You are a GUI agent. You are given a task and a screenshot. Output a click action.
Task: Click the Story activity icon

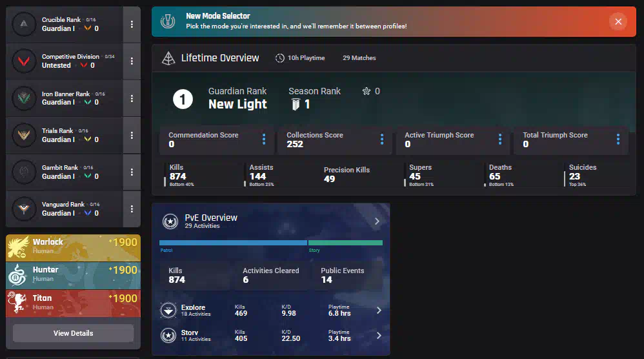(x=168, y=336)
